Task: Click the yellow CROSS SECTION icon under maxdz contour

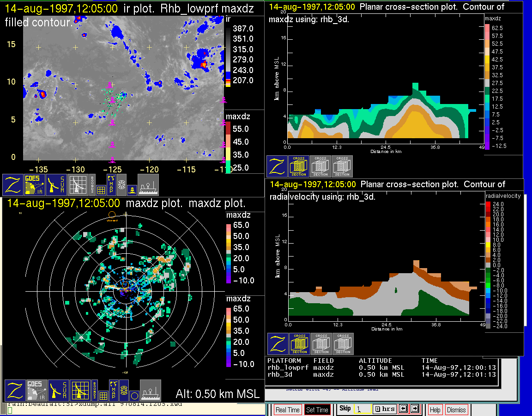Action: tap(299, 166)
